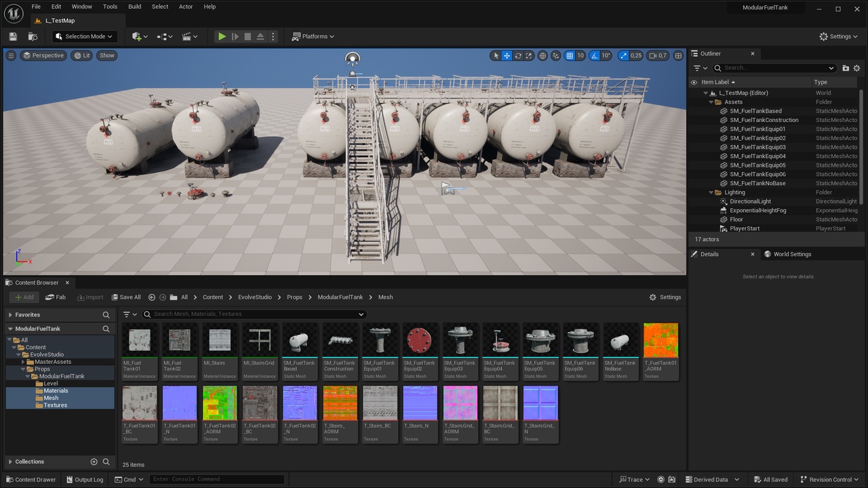Toggle world/local coordinate system globe
Viewport: 868px width, 488px height.
pos(542,56)
